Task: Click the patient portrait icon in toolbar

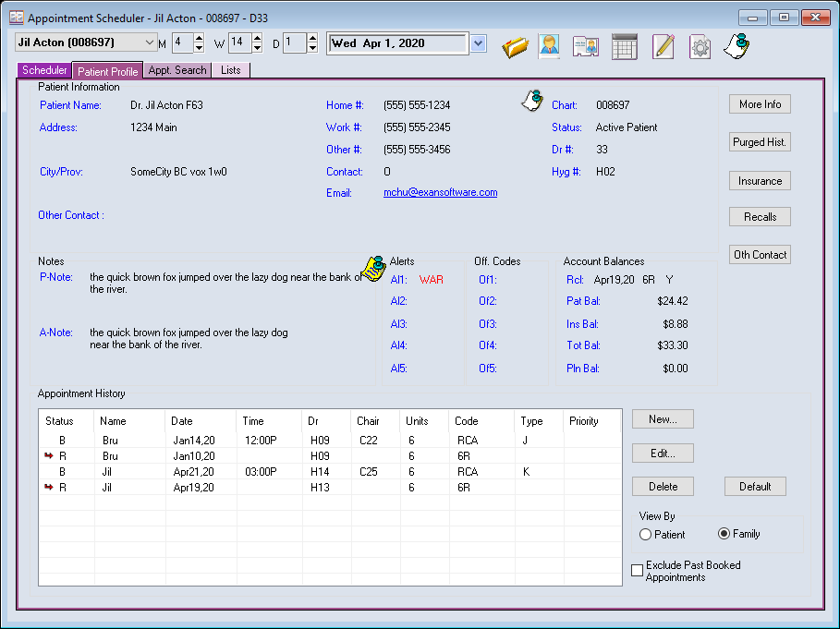Action: click(549, 46)
